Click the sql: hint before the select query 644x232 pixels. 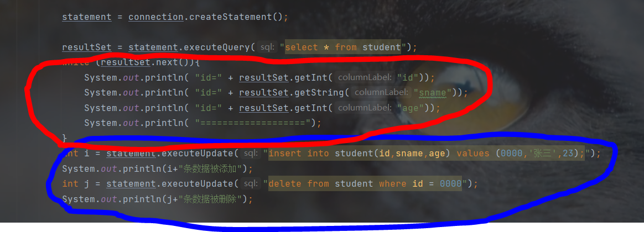click(267, 48)
